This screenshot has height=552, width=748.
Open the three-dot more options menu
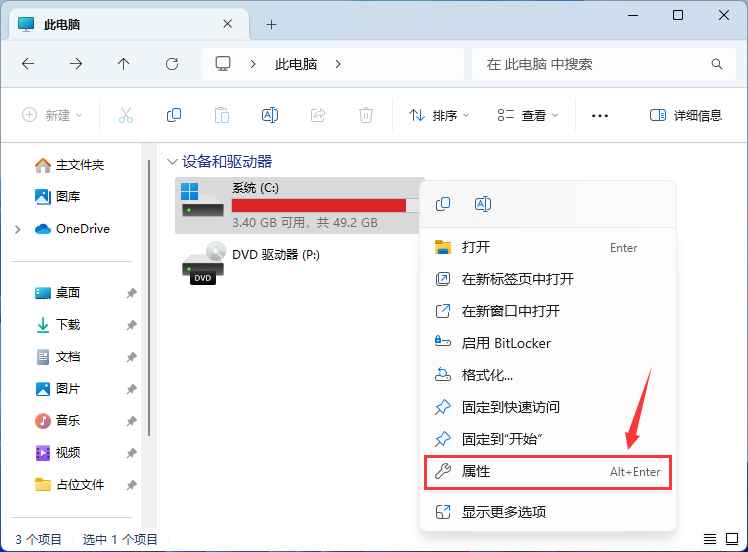[x=600, y=115]
